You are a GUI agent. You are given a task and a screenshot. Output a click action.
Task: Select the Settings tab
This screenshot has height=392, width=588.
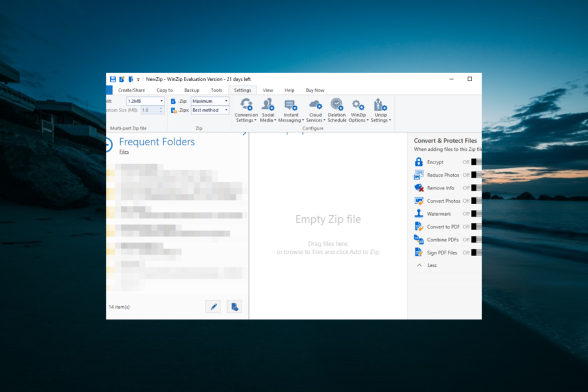(243, 90)
